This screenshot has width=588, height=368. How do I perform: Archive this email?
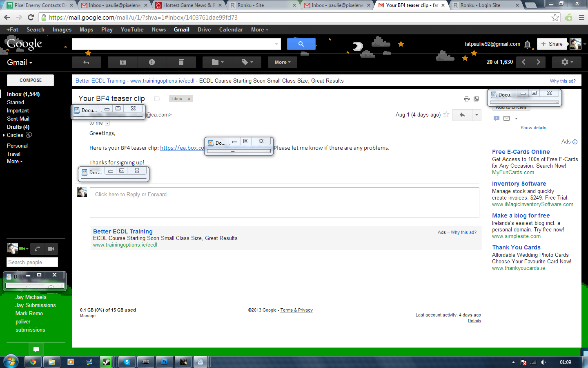click(x=122, y=62)
